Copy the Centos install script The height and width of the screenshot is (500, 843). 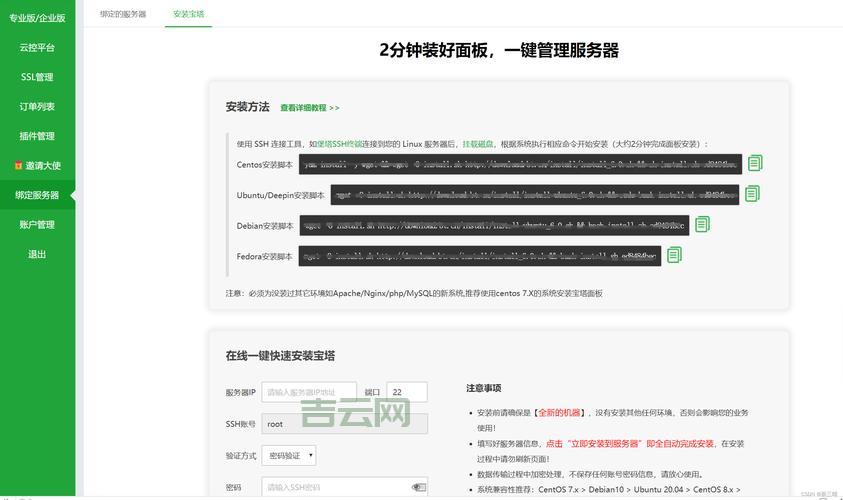tap(755, 163)
